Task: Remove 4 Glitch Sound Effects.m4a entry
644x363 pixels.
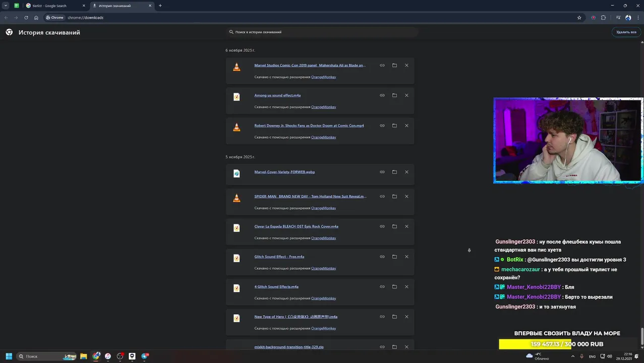Action: point(406,287)
